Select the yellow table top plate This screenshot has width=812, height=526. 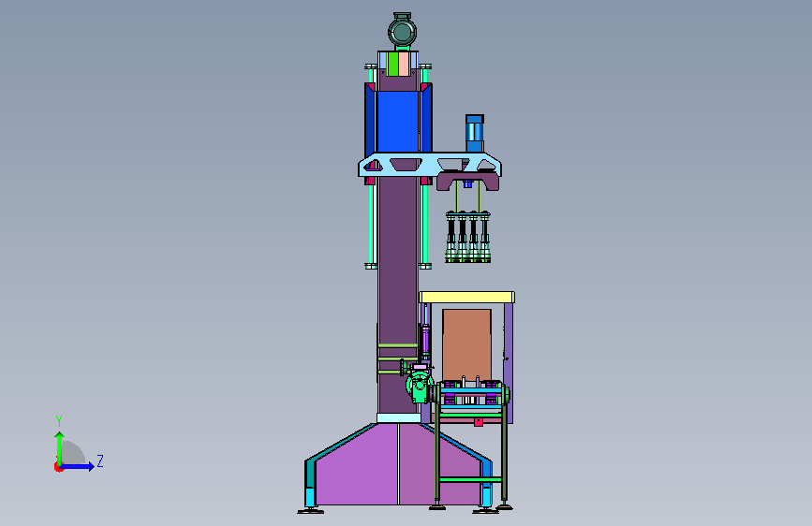[x=466, y=298]
